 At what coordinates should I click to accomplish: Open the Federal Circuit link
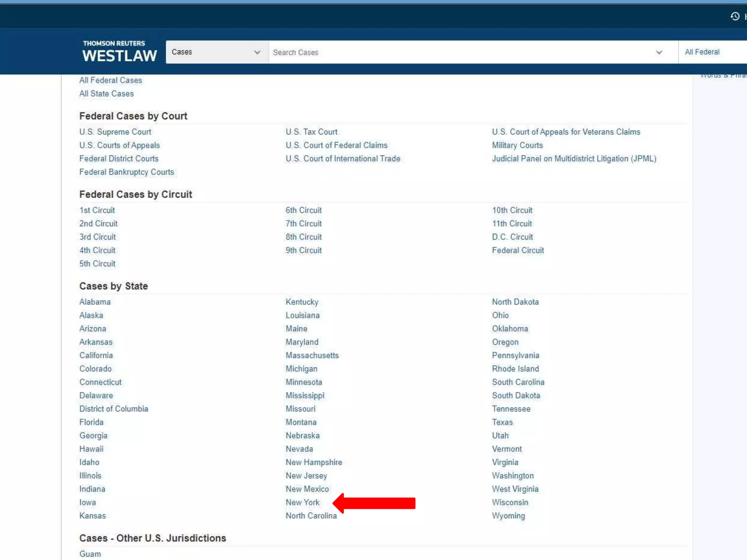pos(518,250)
